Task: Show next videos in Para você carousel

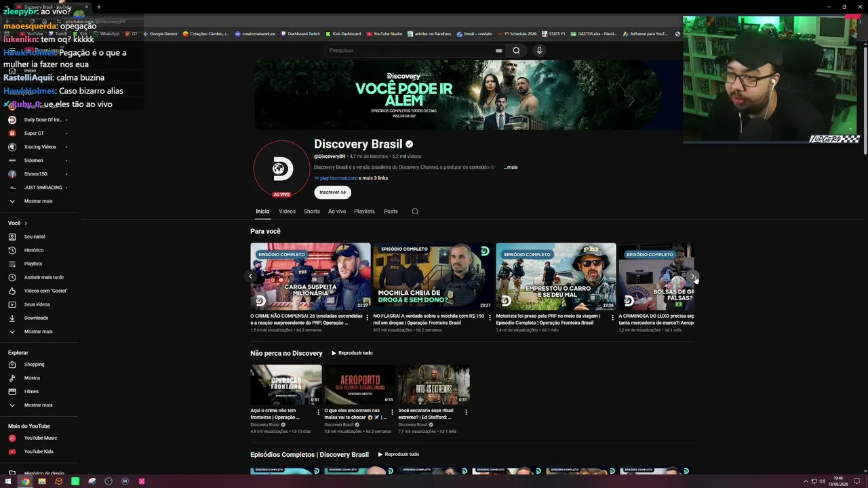Action: tap(692, 277)
